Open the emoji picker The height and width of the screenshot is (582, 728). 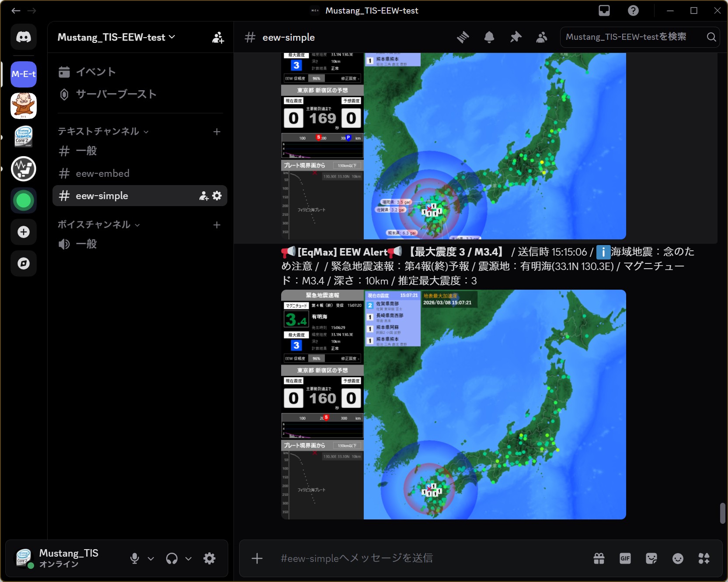point(678,558)
